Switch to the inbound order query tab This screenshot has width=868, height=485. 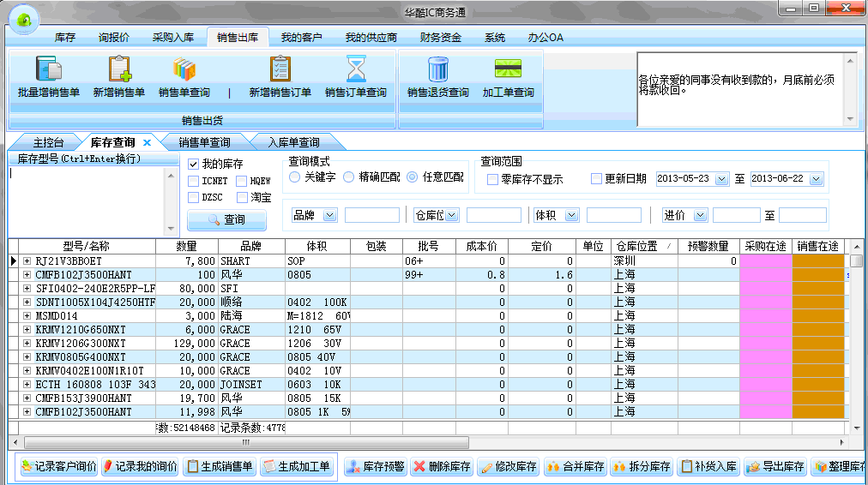click(293, 143)
